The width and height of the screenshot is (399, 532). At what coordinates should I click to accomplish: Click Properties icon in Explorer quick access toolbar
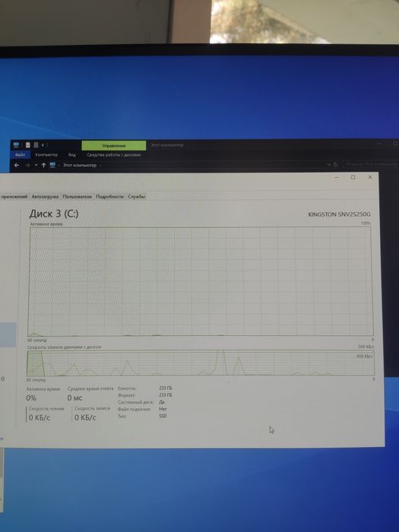tap(28, 145)
